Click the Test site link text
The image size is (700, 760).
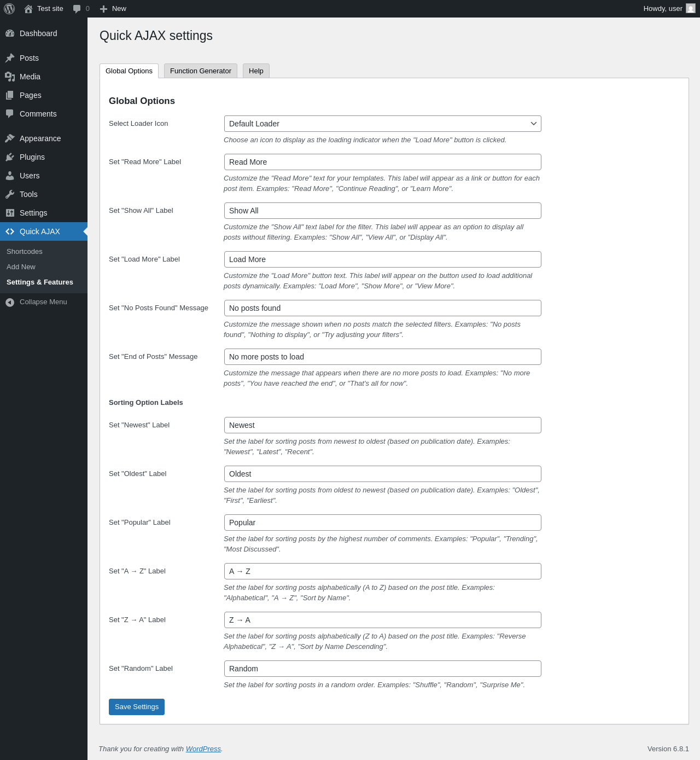[x=50, y=9]
